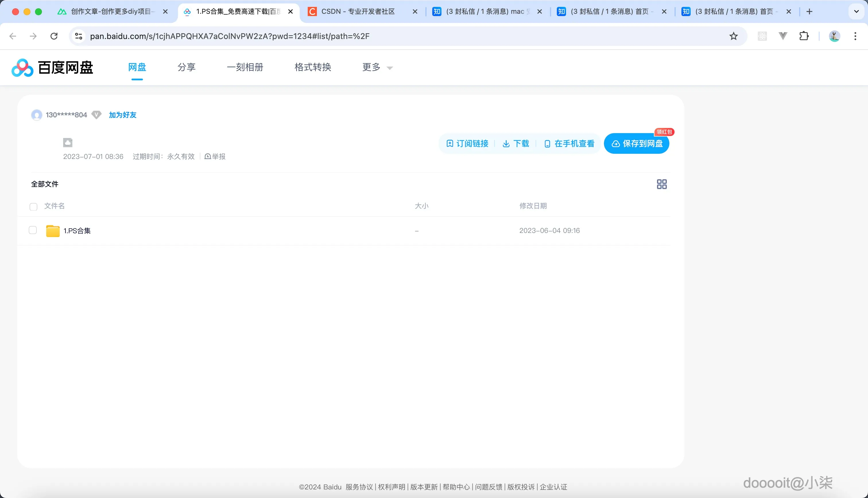This screenshot has width=868, height=498.
Task: Click the 下载 download icon
Action: [x=506, y=144]
